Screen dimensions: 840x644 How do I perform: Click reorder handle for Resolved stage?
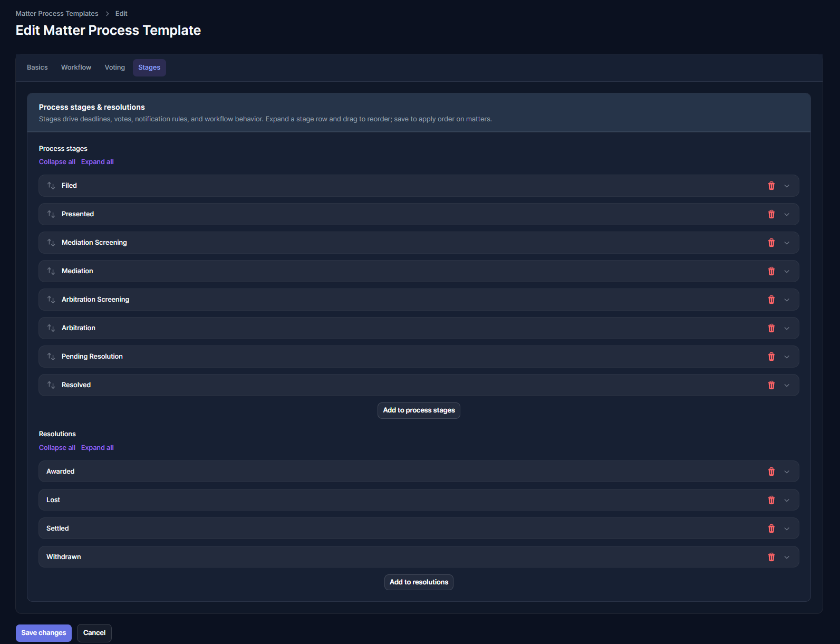pos(51,385)
